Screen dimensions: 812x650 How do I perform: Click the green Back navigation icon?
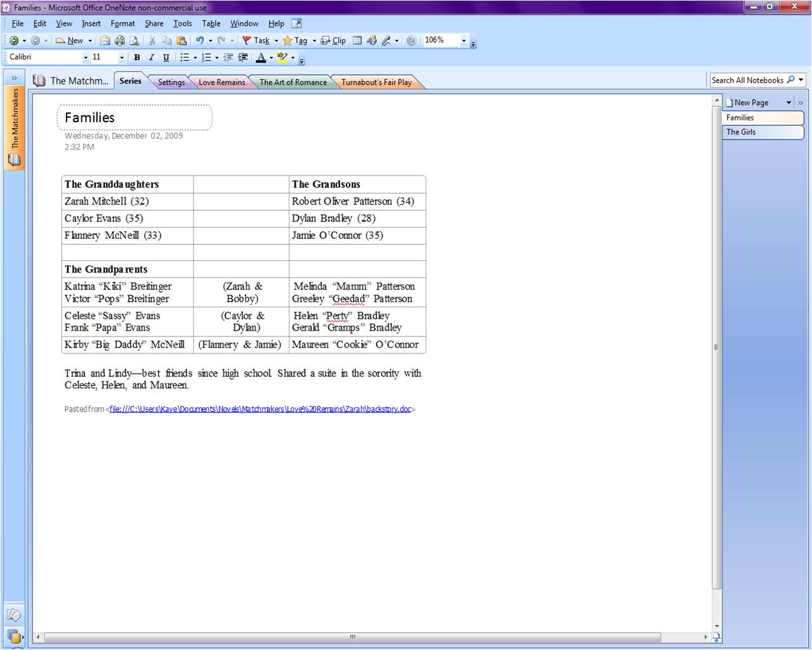[x=13, y=41]
